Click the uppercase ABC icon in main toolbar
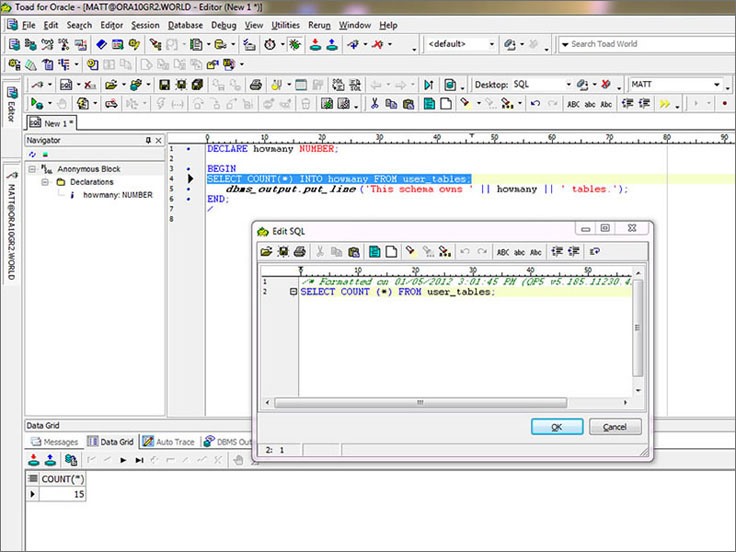736x552 pixels. pyautogui.click(x=573, y=104)
